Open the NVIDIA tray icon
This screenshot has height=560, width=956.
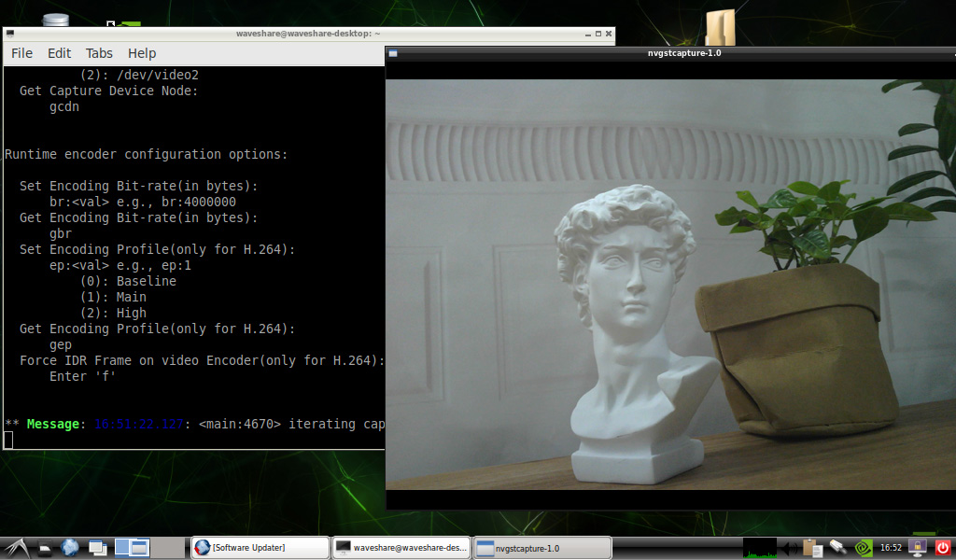pos(864,548)
